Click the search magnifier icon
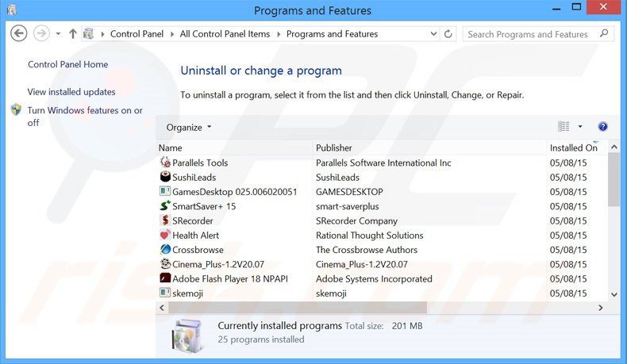 coord(603,34)
